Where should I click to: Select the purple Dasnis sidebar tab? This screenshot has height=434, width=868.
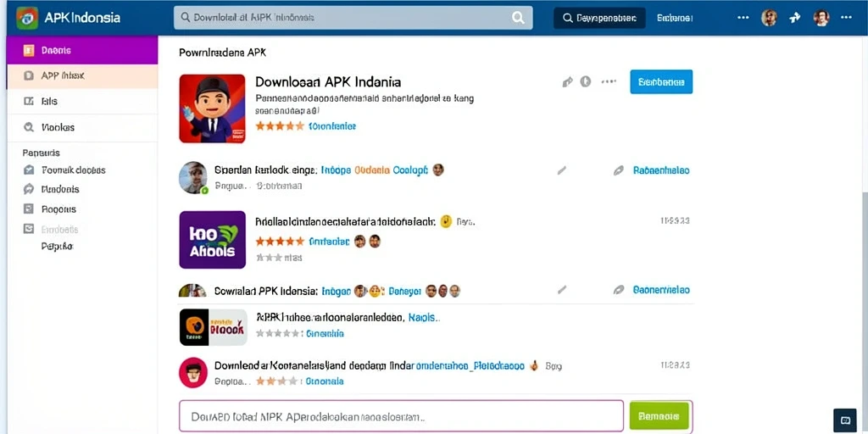pos(82,50)
